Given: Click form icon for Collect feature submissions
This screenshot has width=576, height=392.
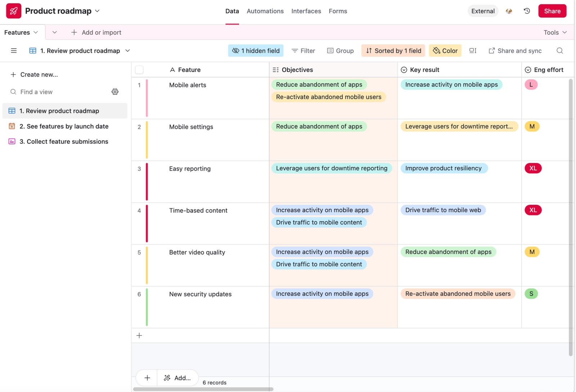Looking at the screenshot, I should [12, 141].
